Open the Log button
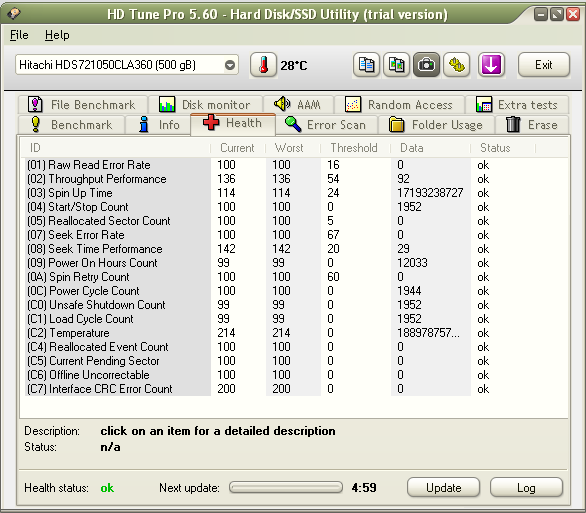 coord(526,488)
